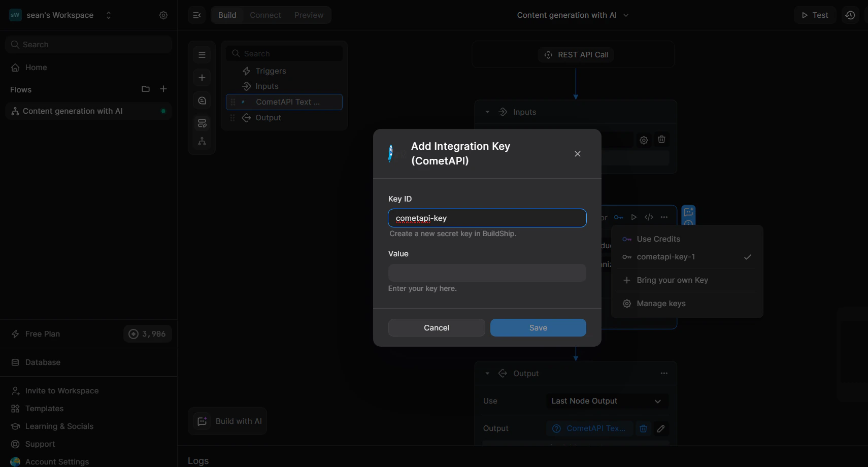Open workspace settings gear icon
Image resolution: width=868 pixels, height=467 pixels.
[163, 15]
